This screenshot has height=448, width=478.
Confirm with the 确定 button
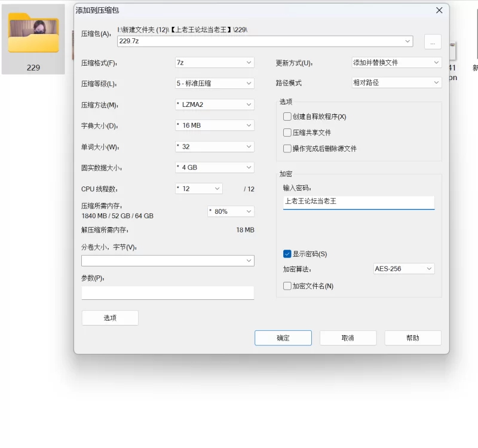pos(283,338)
